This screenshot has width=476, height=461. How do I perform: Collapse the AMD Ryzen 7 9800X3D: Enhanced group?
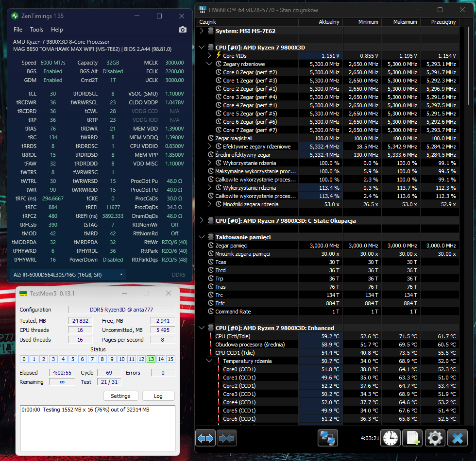202,328
